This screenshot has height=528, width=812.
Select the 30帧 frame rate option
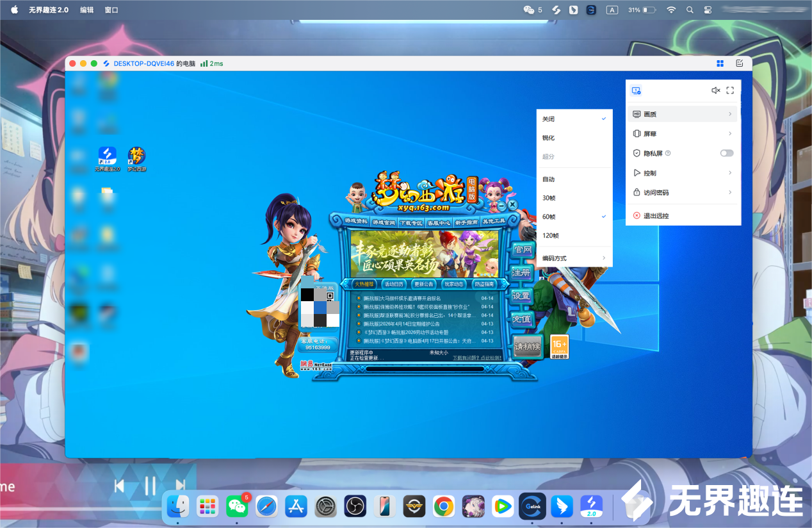549,198
